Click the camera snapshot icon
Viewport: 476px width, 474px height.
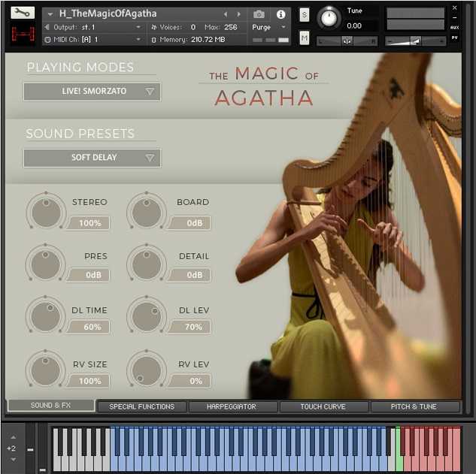(x=259, y=14)
